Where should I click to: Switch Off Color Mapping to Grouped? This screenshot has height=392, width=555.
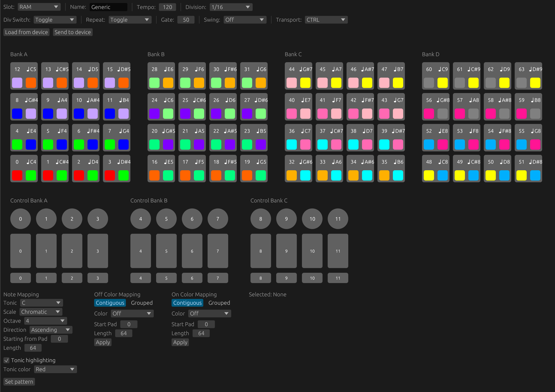tap(142, 303)
